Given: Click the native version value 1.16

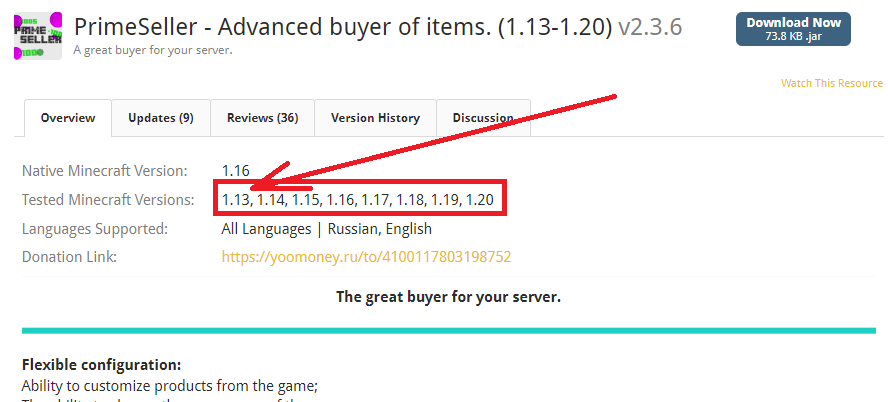Looking at the screenshot, I should point(236,170).
